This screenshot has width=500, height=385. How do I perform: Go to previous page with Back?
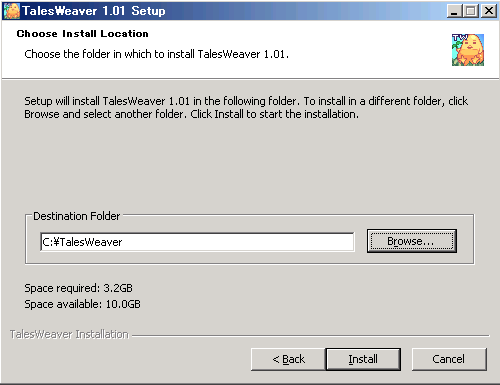(x=288, y=359)
